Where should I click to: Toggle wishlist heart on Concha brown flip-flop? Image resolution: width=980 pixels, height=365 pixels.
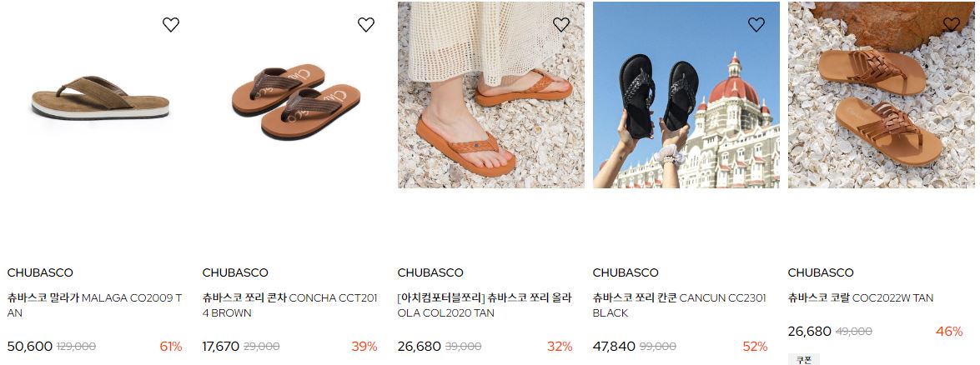[365, 24]
